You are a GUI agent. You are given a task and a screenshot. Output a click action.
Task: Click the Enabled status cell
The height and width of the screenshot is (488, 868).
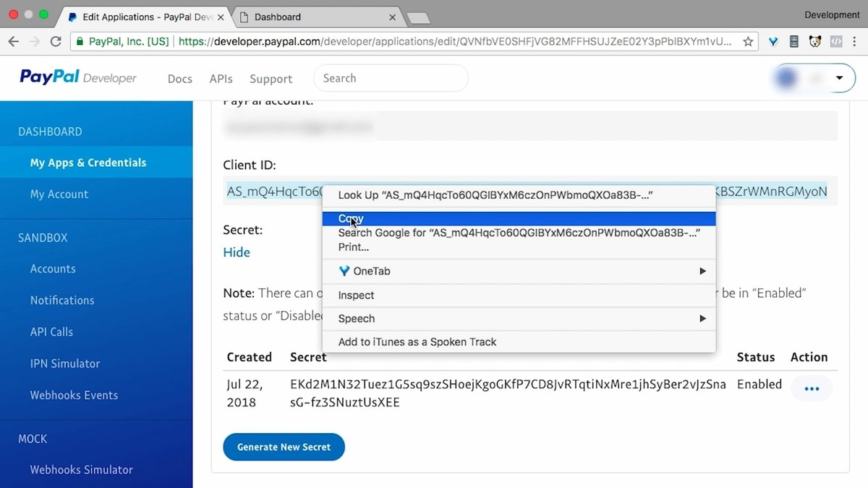coord(759,385)
